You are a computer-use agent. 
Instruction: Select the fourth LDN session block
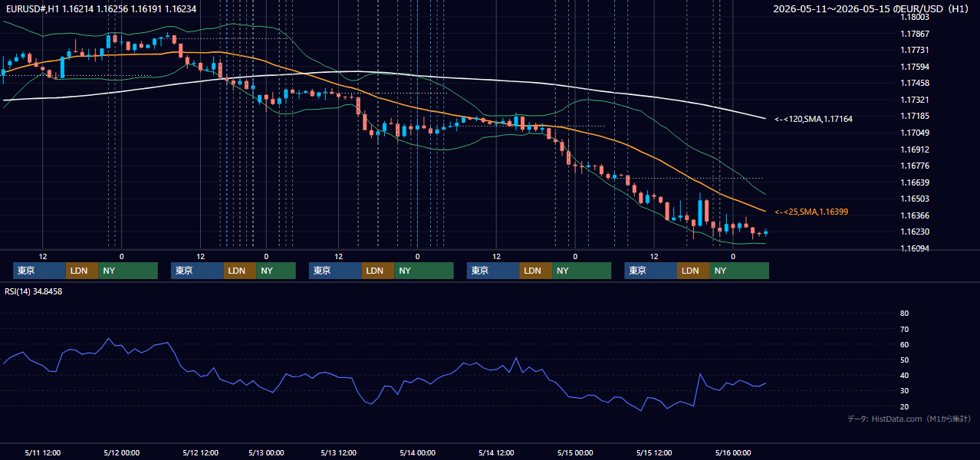pyautogui.click(x=536, y=271)
